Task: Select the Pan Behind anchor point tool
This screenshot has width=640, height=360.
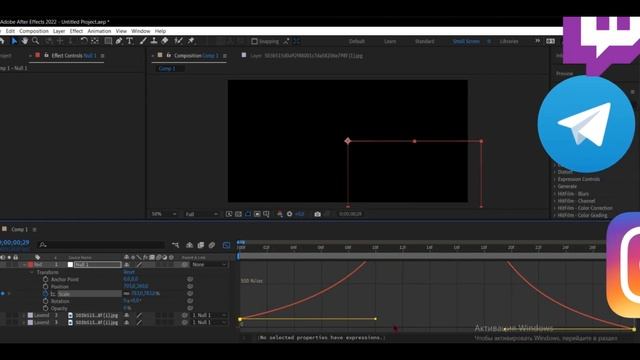Action: click(x=95, y=41)
